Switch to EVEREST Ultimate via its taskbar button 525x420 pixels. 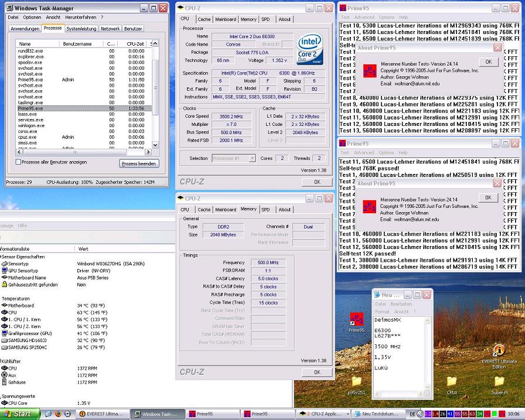pos(102,414)
